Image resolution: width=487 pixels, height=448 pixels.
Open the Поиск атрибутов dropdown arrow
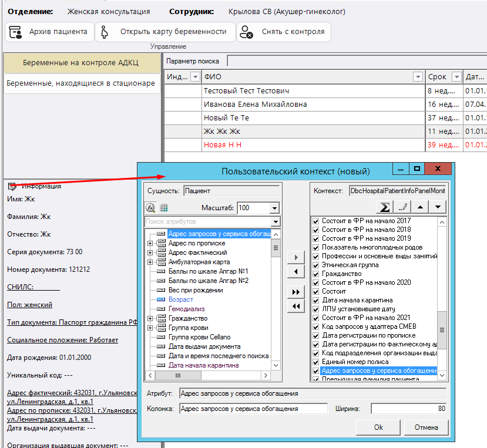tap(276, 222)
